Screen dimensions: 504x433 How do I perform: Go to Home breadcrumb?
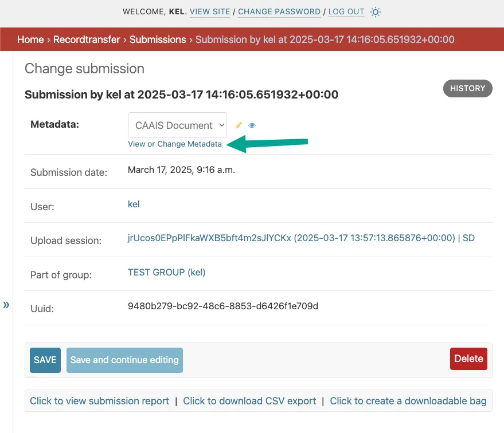(30, 40)
